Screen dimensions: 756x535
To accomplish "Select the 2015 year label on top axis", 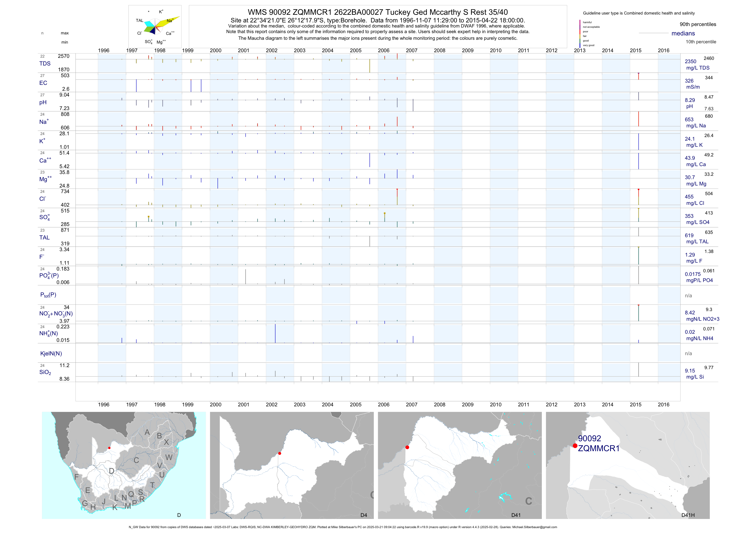I will 636,50.
